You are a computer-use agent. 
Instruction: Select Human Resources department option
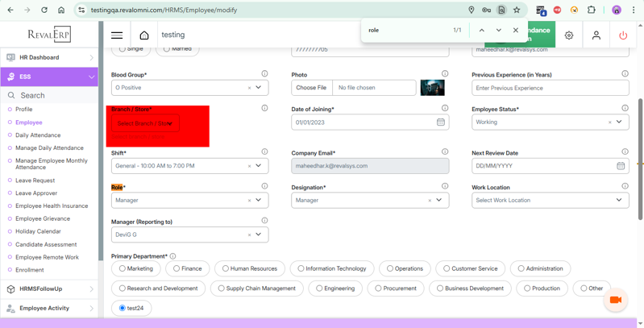[226, 269]
